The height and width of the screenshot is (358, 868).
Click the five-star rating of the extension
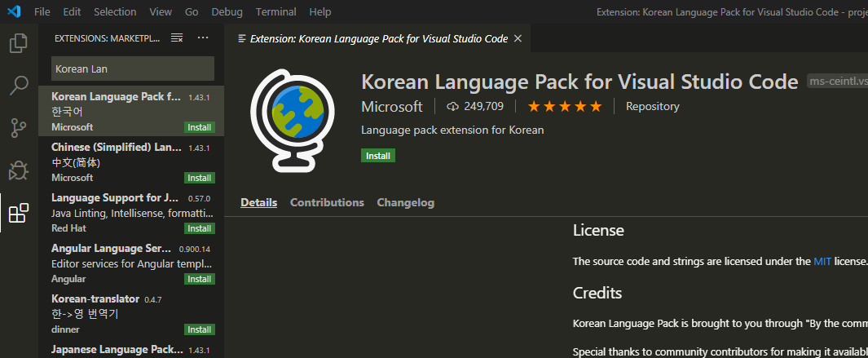coord(565,106)
